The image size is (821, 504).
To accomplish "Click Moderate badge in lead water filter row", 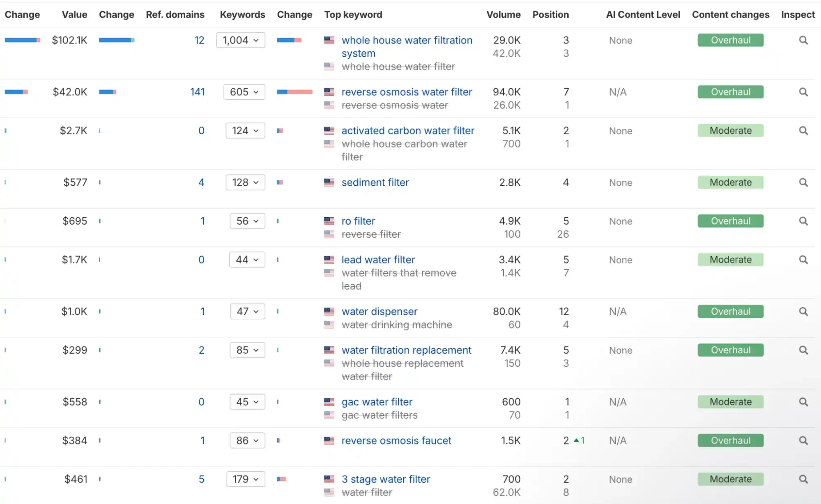I will [x=730, y=260].
